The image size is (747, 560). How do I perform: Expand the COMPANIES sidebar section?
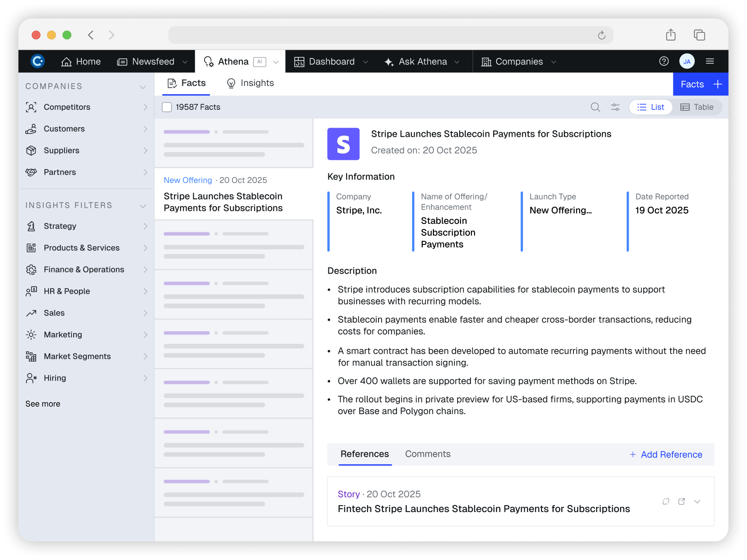pos(143,86)
